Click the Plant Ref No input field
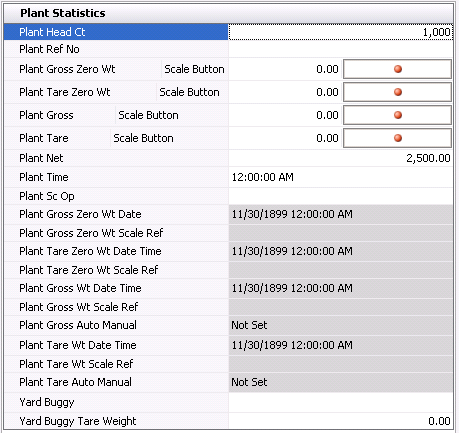459x433 pixels. (x=341, y=49)
